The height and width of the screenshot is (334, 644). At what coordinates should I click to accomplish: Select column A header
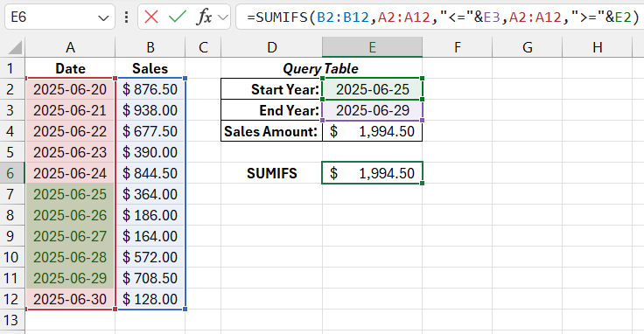click(x=70, y=47)
